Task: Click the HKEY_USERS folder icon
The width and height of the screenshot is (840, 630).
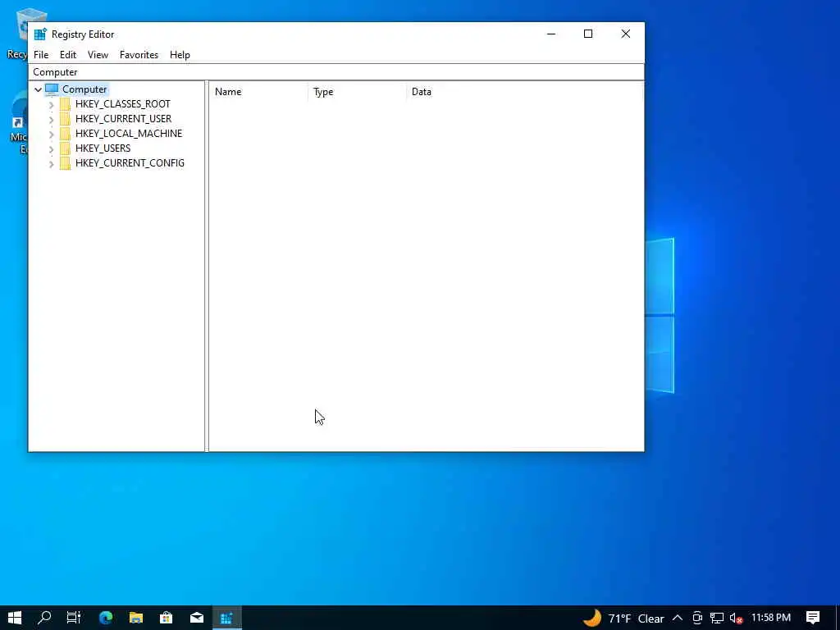Action: pyautogui.click(x=65, y=148)
